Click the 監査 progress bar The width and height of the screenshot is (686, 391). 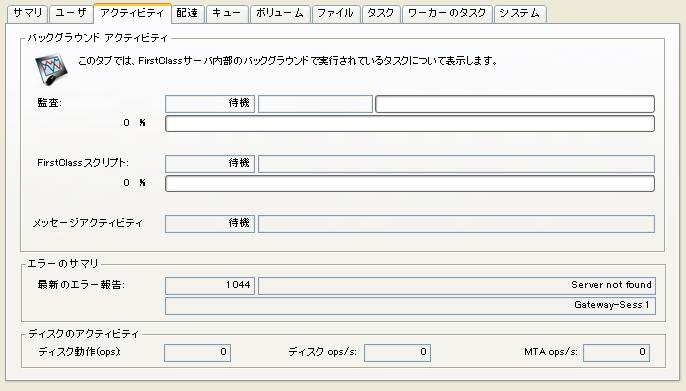pos(410,124)
